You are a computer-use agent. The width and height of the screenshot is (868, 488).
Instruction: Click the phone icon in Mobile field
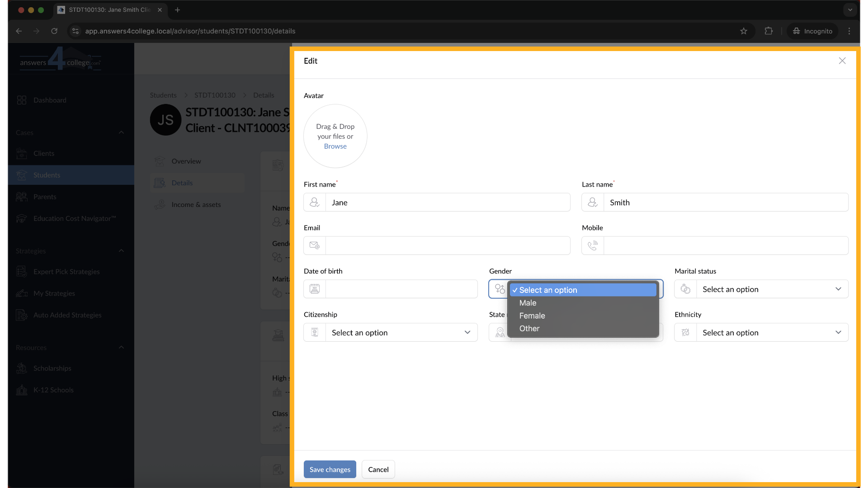point(592,245)
